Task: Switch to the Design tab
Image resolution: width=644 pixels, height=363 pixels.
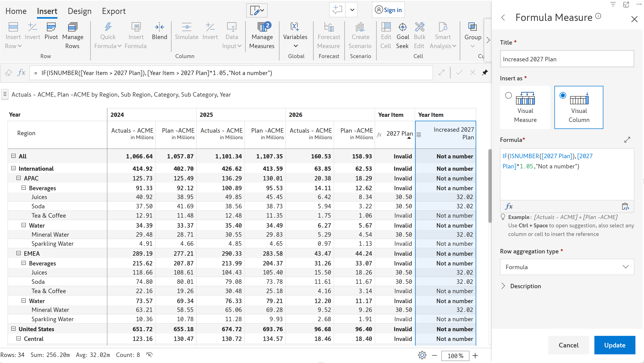Action: click(x=79, y=11)
